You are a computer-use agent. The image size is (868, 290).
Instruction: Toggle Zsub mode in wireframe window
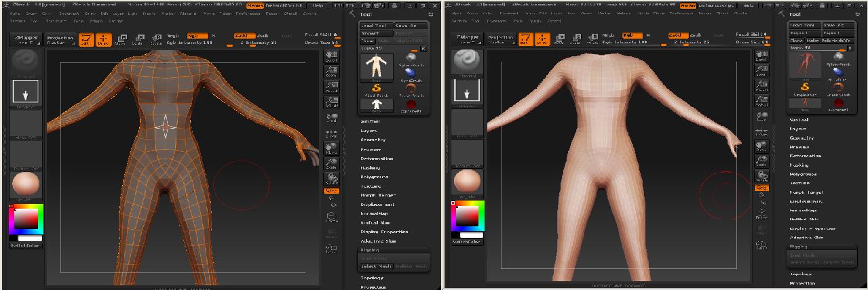click(x=263, y=35)
